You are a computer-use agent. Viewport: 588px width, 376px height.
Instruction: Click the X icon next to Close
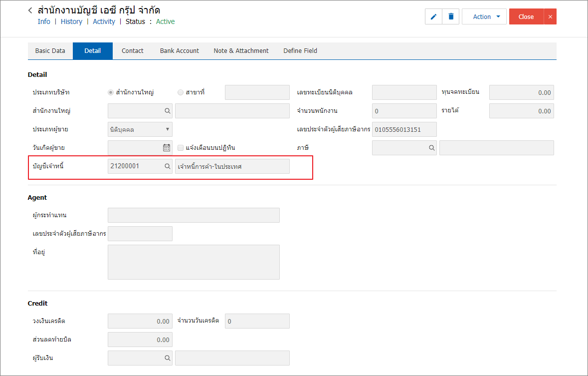coord(550,16)
